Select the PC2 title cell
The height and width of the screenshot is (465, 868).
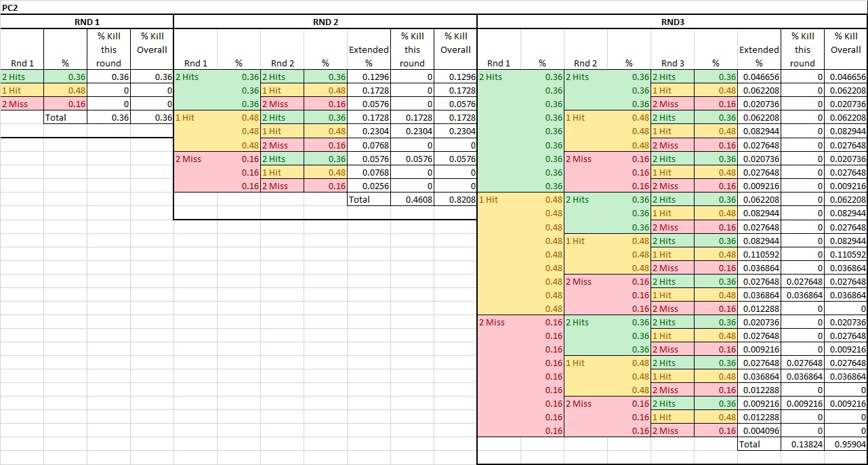click(x=10, y=7)
